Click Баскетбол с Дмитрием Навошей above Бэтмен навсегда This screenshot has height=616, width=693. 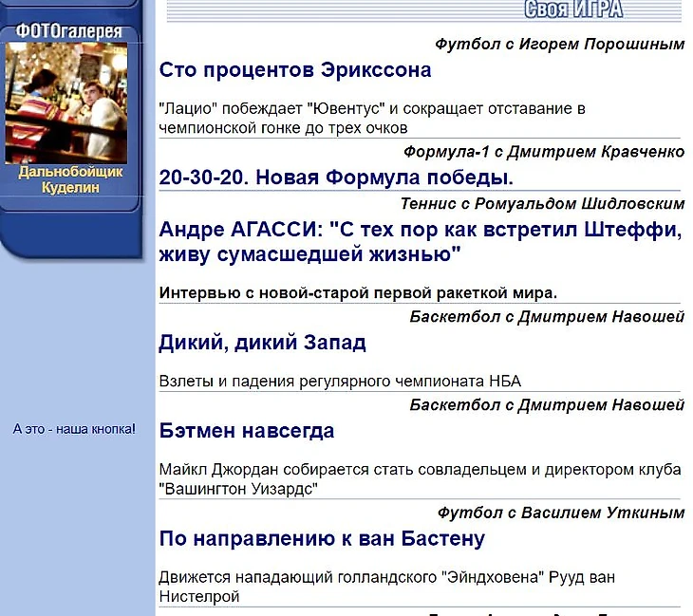click(x=547, y=405)
